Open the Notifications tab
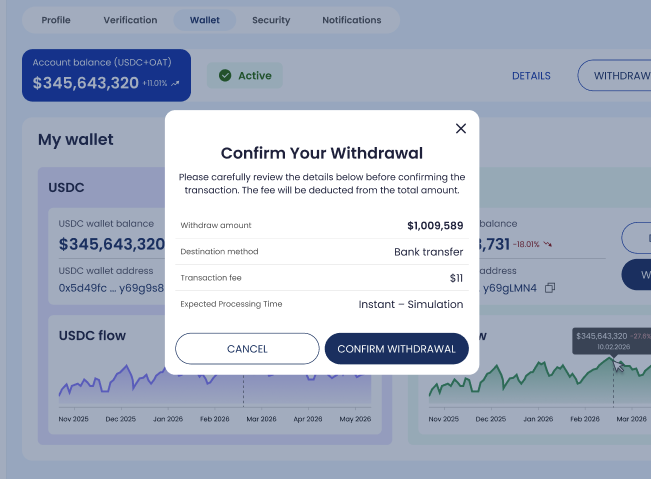This screenshot has width=651, height=479. (351, 20)
